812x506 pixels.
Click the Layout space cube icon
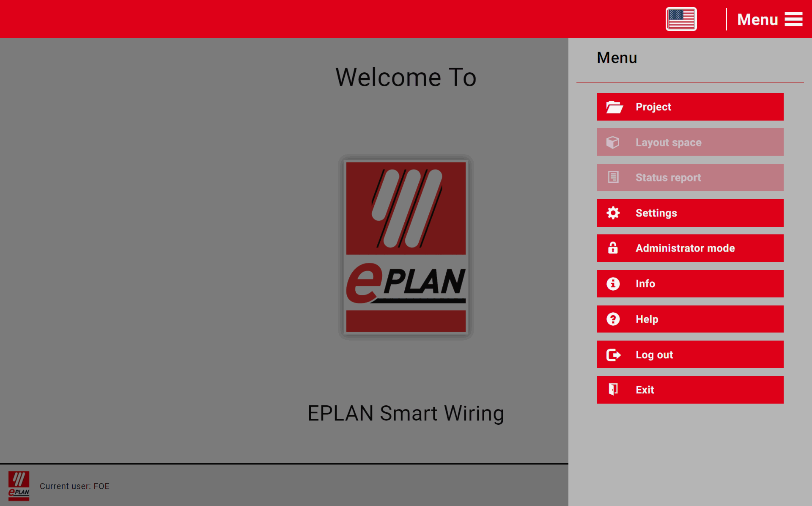(x=613, y=142)
